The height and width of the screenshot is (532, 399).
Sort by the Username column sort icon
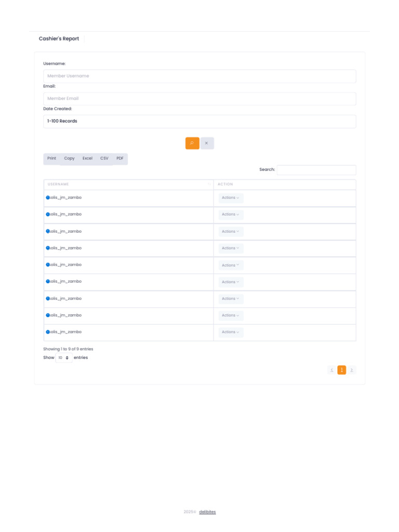coord(209,184)
